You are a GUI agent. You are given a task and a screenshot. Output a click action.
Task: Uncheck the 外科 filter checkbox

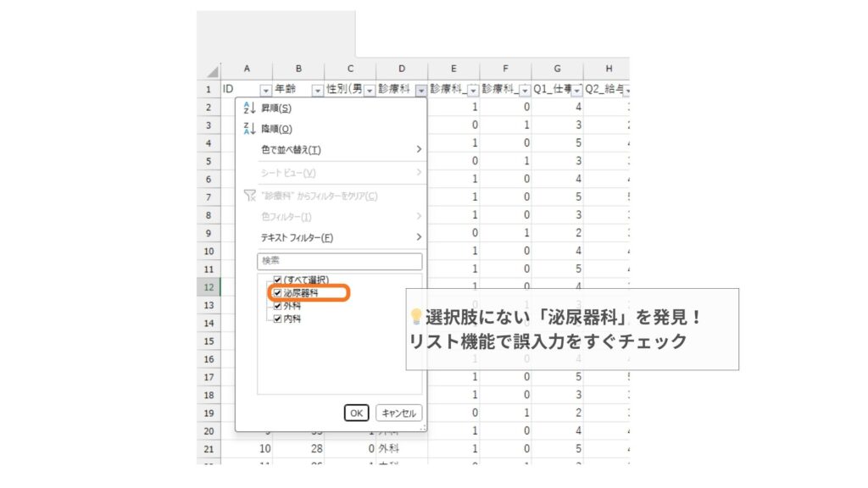coord(277,306)
